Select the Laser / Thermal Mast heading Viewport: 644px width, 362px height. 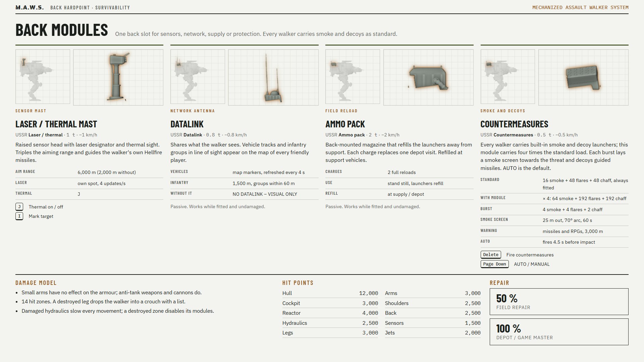(x=56, y=124)
